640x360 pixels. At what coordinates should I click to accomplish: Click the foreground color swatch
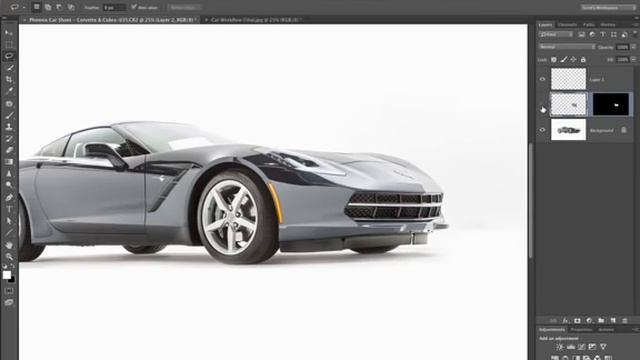tap(7, 275)
